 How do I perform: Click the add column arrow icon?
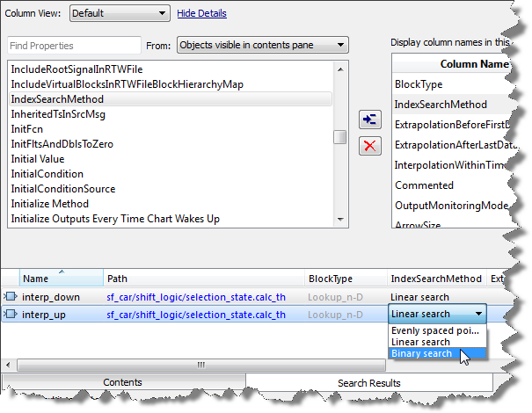pos(371,119)
